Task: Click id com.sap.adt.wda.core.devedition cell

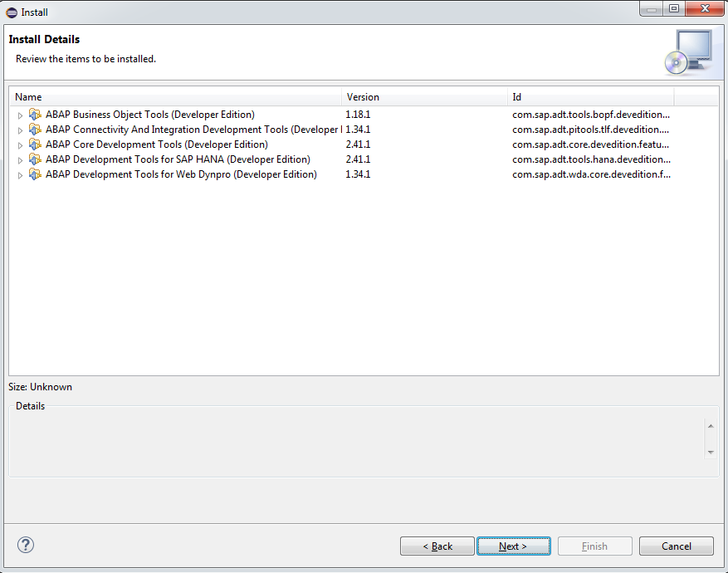Action: pos(591,174)
